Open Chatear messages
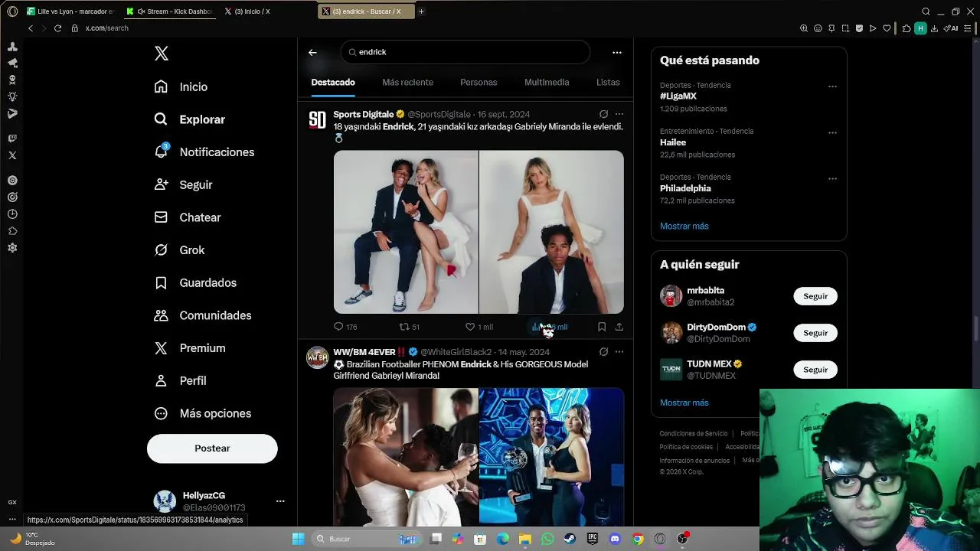 click(188, 217)
